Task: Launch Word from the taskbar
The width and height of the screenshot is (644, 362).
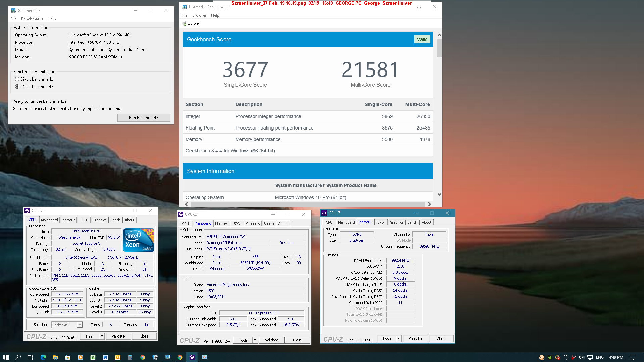Action: [105, 357]
